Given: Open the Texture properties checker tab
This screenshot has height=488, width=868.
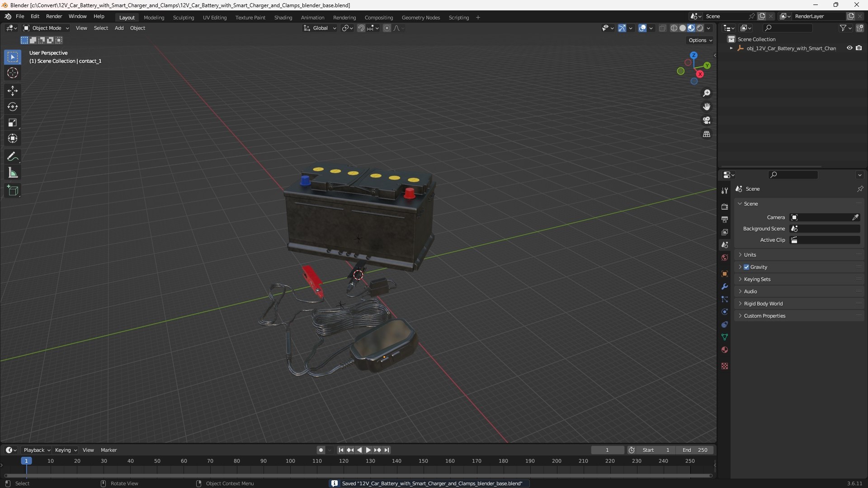Looking at the screenshot, I should pos(725,366).
